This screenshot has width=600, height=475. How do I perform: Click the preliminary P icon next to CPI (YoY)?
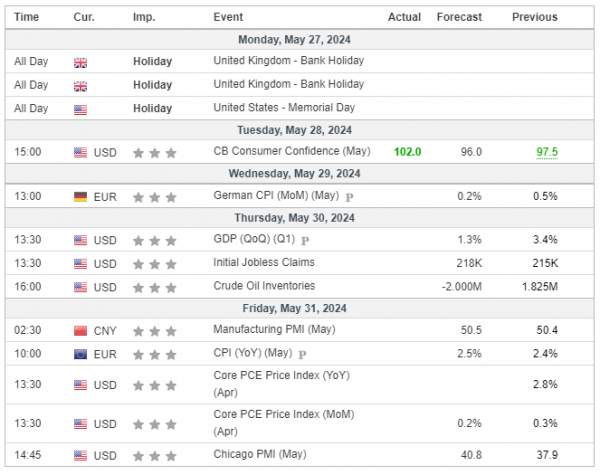pos(302,355)
